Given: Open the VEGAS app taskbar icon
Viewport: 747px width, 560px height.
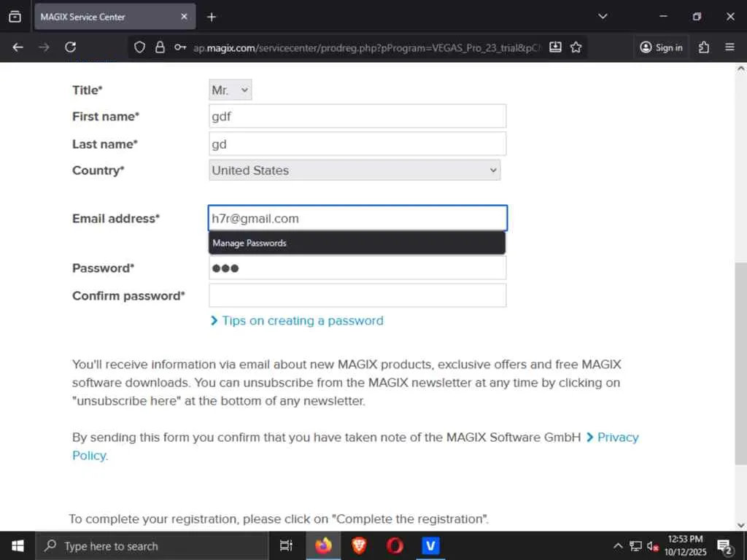Looking at the screenshot, I should [430, 545].
